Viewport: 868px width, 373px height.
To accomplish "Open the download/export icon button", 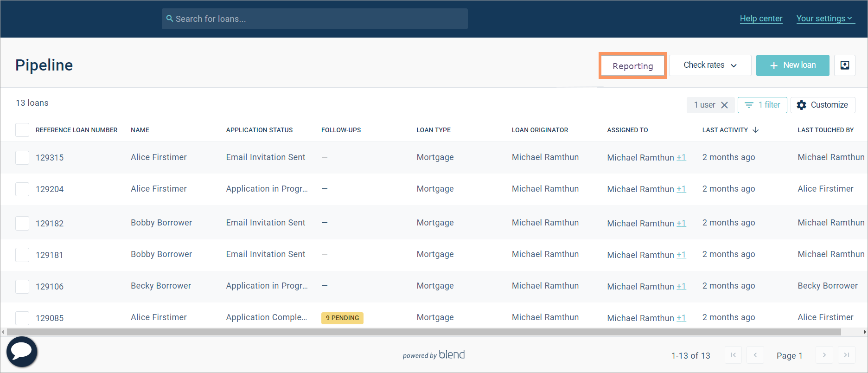I will coord(845,65).
